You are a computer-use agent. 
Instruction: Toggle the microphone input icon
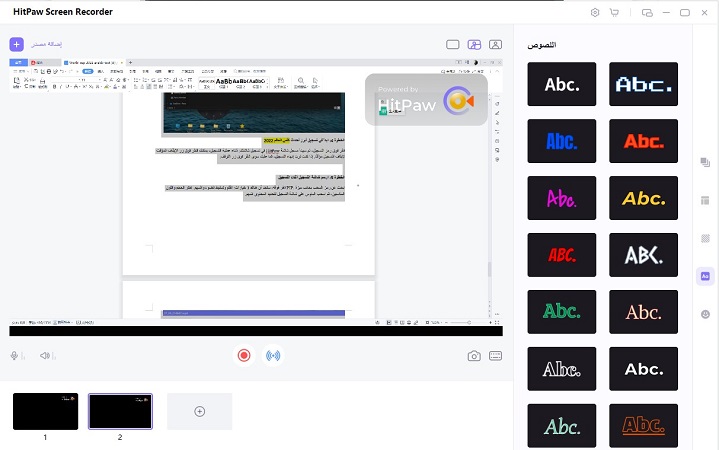pos(14,356)
